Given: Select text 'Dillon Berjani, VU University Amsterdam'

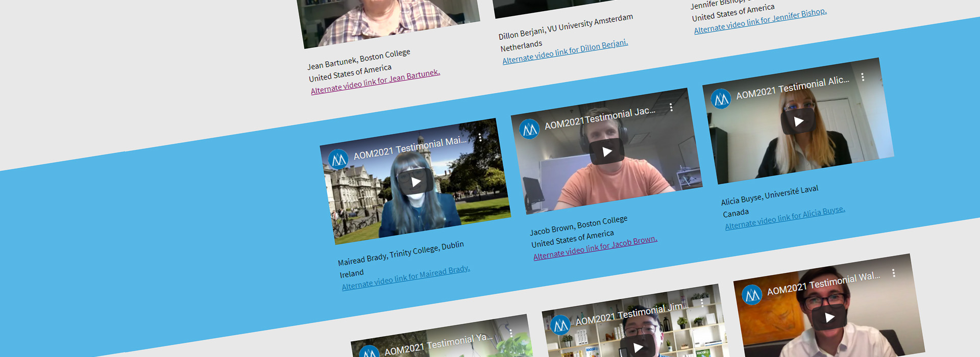Looking at the screenshot, I should click(x=566, y=27).
